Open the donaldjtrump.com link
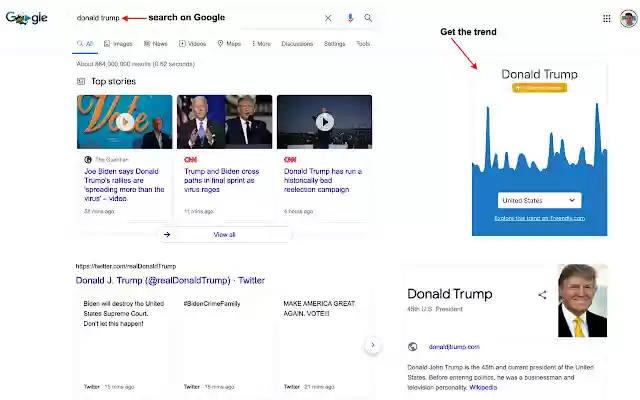The width and height of the screenshot is (640, 400). [454, 347]
